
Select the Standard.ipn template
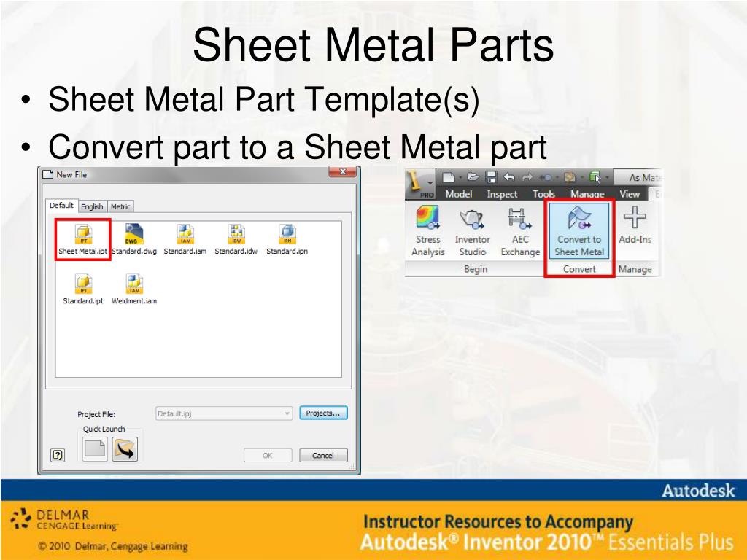[x=287, y=239]
